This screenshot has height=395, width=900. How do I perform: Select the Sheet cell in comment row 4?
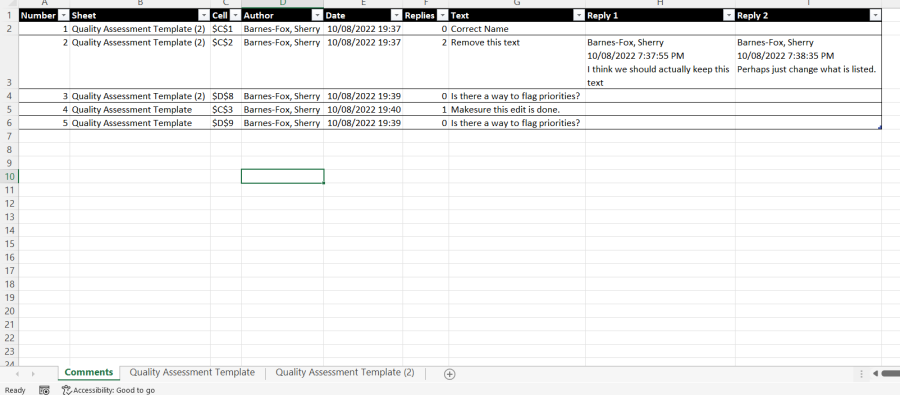140,110
